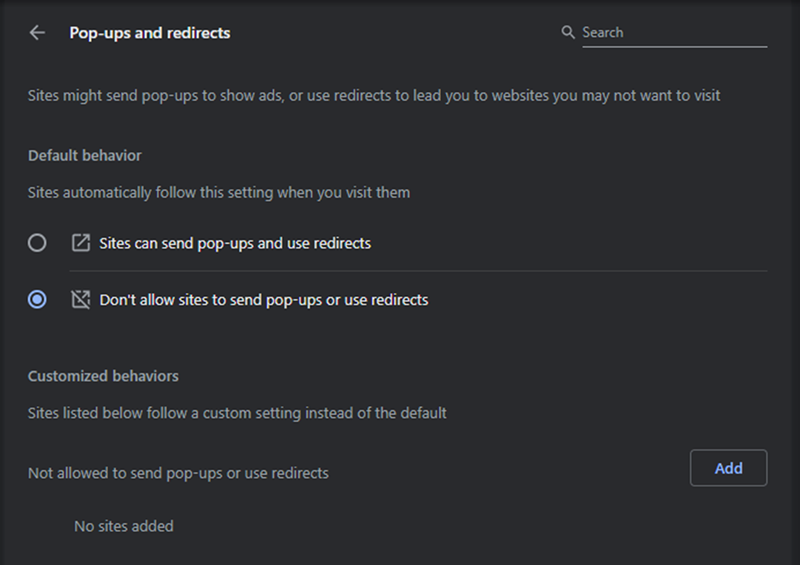Add a site to the not allowed list
This screenshot has width=800, height=565.
[x=729, y=468]
